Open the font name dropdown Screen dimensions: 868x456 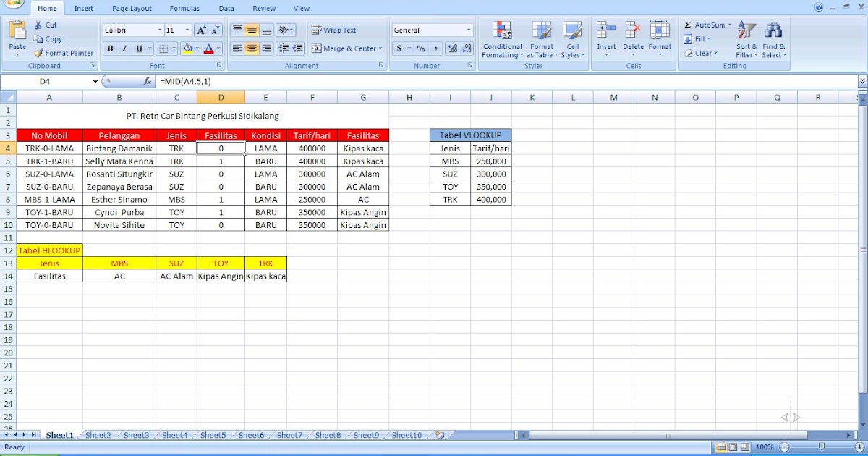pos(159,30)
